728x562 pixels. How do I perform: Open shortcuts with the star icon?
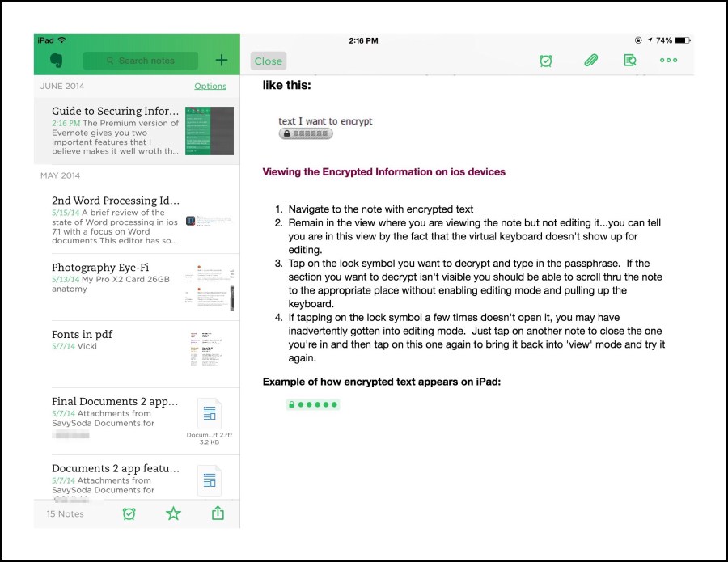tap(173, 513)
